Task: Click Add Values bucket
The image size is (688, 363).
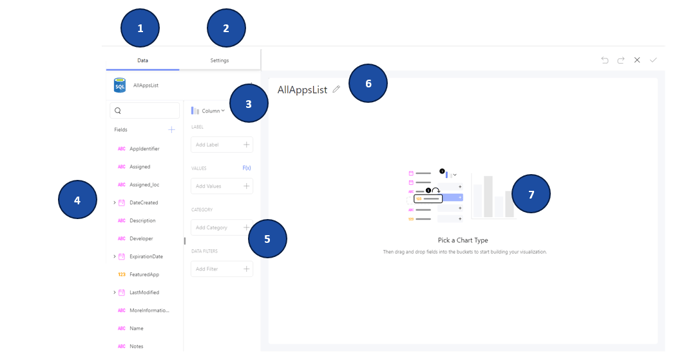Action: click(x=222, y=186)
